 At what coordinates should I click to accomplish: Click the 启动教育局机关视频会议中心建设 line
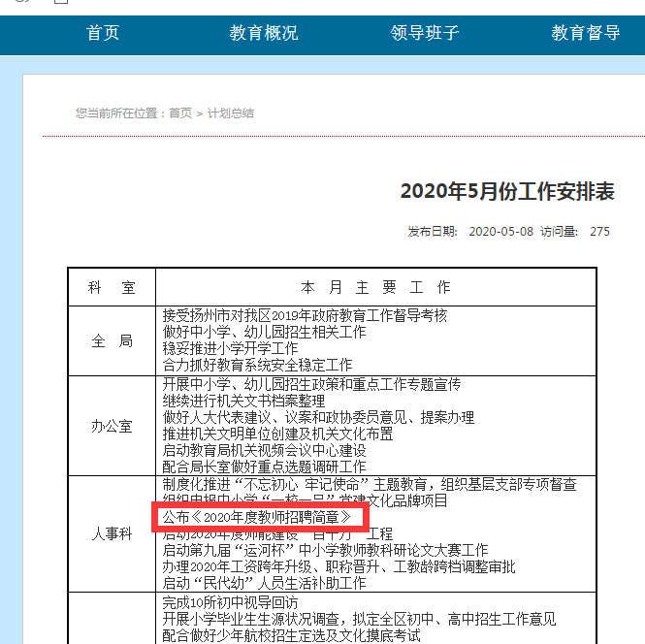click(x=264, y=450)
